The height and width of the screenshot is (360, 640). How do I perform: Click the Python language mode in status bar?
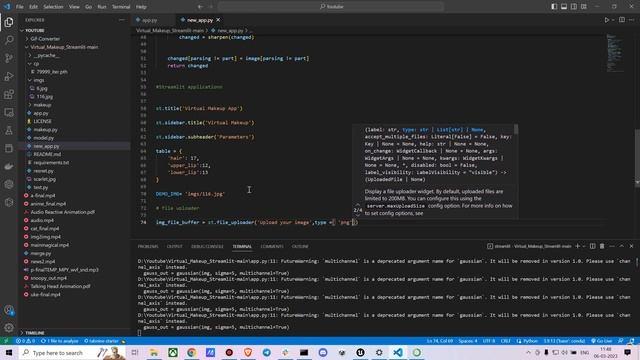527,341
